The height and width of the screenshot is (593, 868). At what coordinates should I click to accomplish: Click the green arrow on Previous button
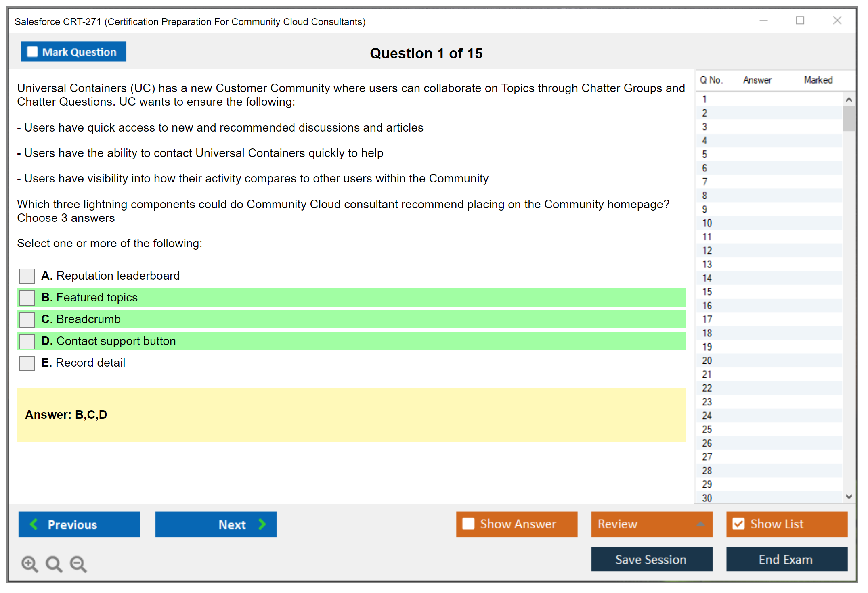34,524
